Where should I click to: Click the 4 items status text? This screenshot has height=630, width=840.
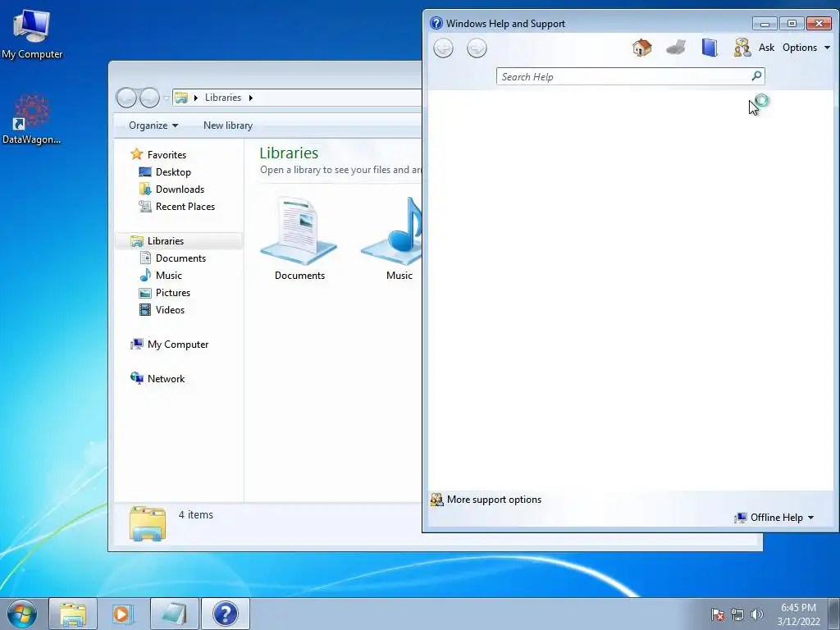coord(195,515)
